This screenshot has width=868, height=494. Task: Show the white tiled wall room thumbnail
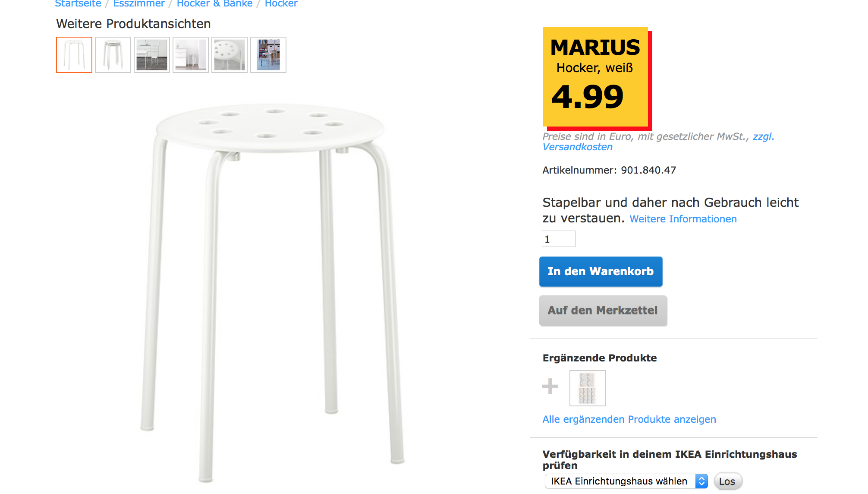[x=191, y=55]
